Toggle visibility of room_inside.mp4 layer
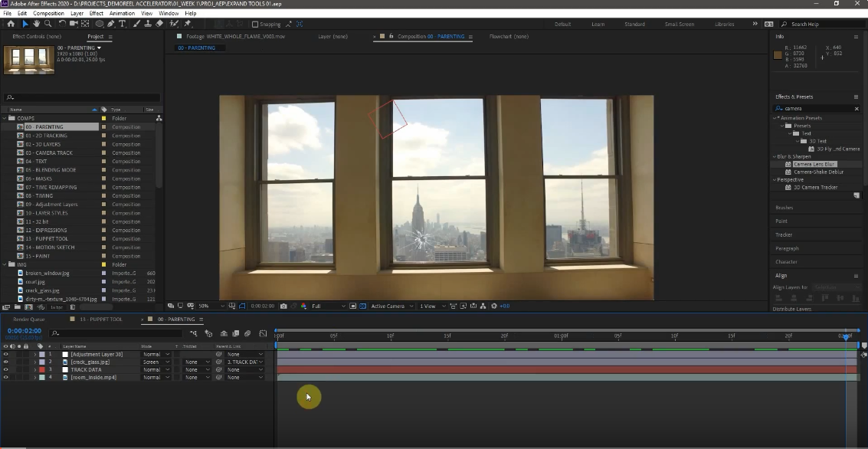Image resolution: width=868 pixels, height=449 pixels. click(5, 378)
